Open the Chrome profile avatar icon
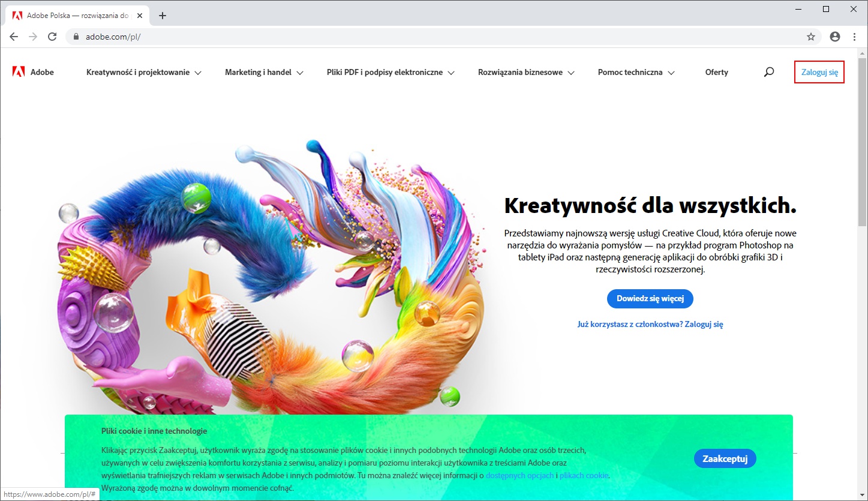 point(835,37)
